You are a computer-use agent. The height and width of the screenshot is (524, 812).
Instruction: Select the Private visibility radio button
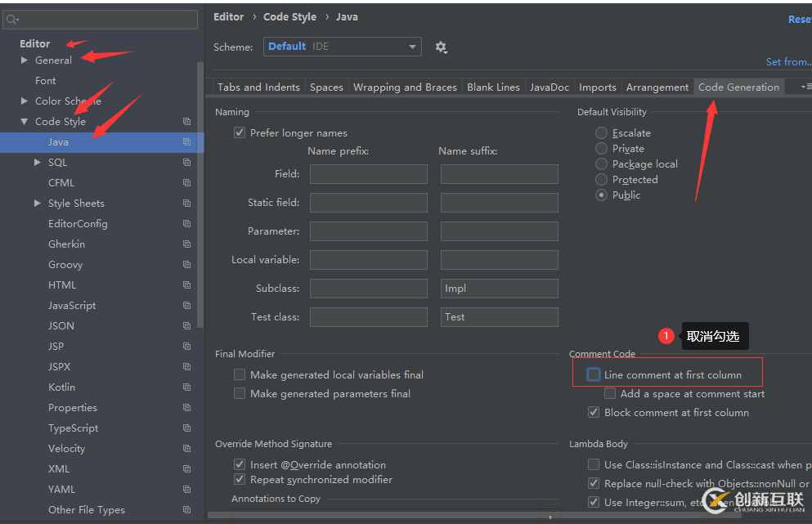602,149
